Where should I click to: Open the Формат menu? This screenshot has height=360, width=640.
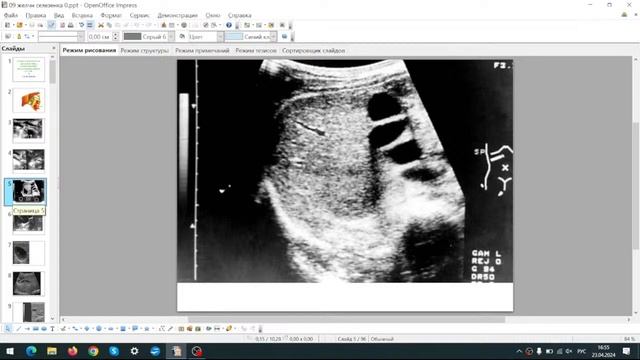coord(111,15)
